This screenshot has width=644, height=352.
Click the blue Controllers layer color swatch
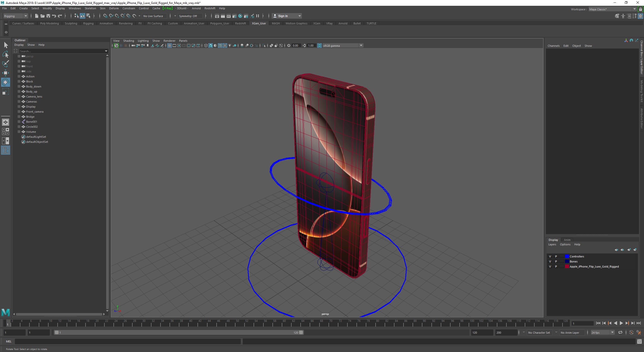(x=567, y=256)
